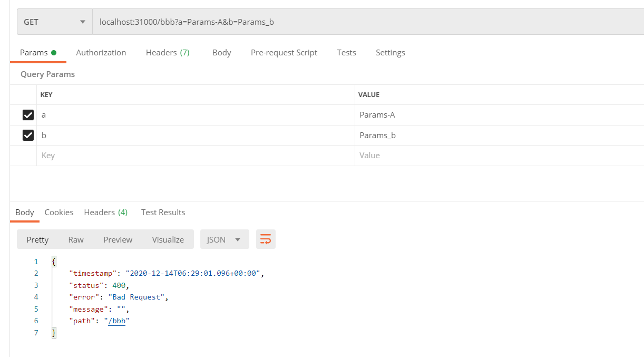Open the Headers (7) request tab
The height and width of the screenshot is (357, 644).
pyautogui.click(x=167, y=52)
